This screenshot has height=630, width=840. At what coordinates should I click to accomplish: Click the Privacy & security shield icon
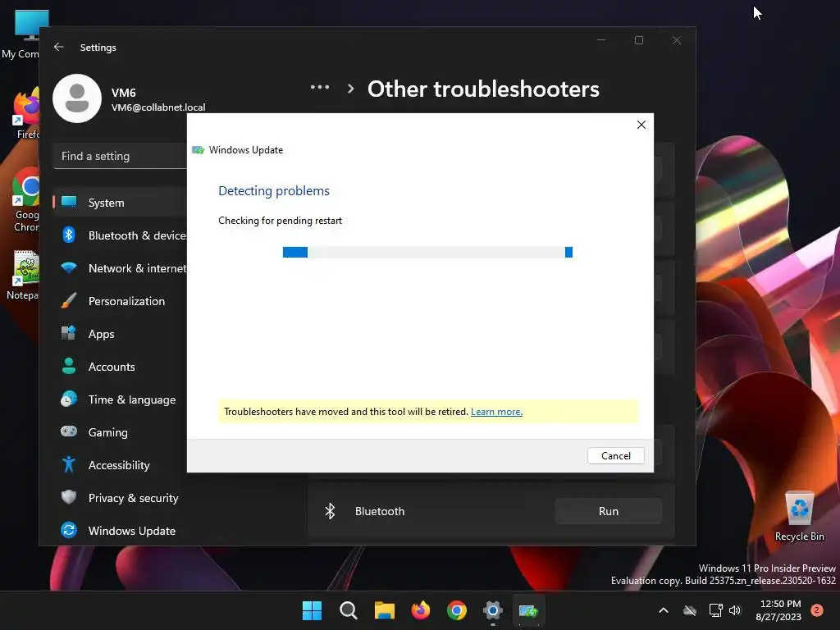[69, 496]
